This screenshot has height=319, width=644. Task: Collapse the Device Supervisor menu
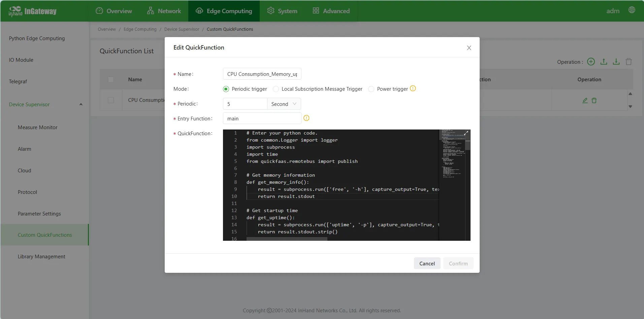click(81, 105)
